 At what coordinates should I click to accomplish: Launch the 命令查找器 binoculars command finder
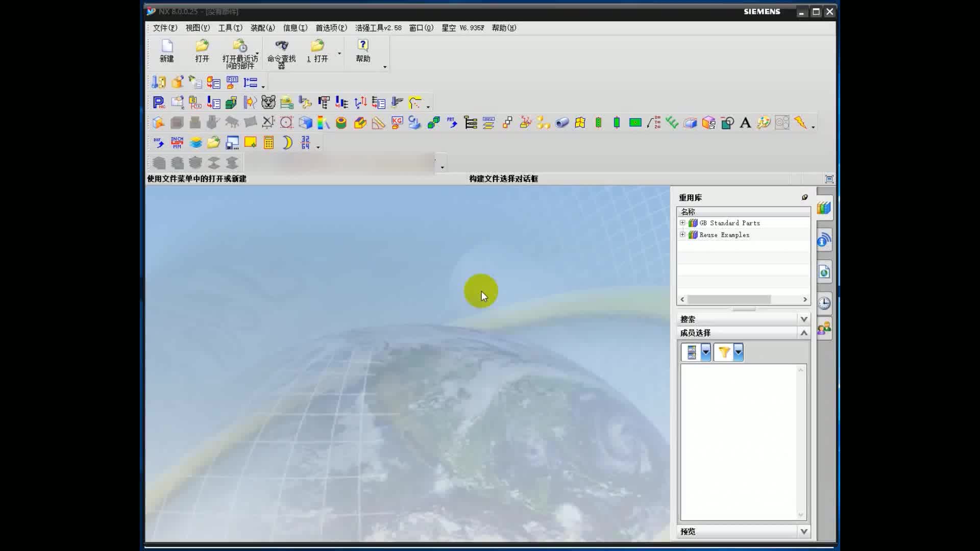point(281,53)
